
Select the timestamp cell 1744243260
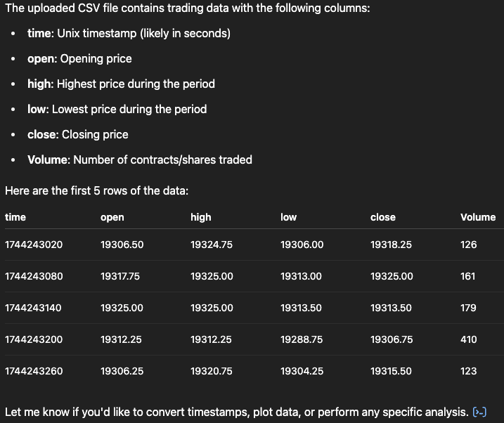point(34,371)
